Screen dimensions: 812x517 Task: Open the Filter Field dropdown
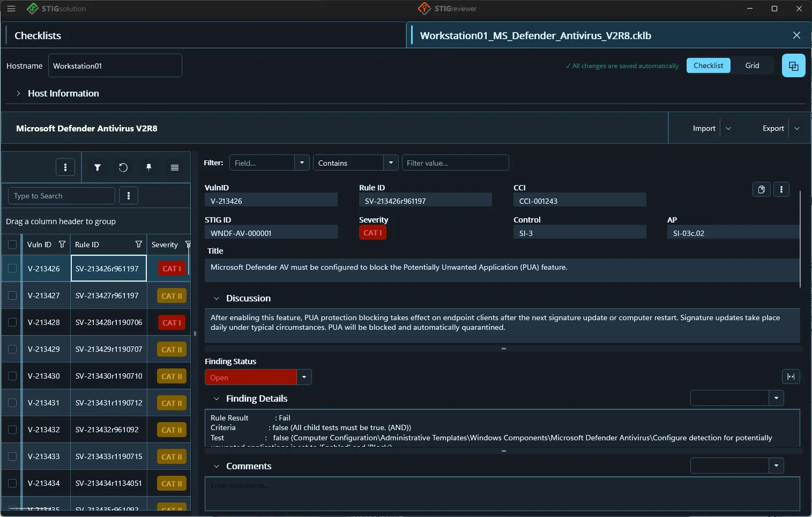coord(302,163)
